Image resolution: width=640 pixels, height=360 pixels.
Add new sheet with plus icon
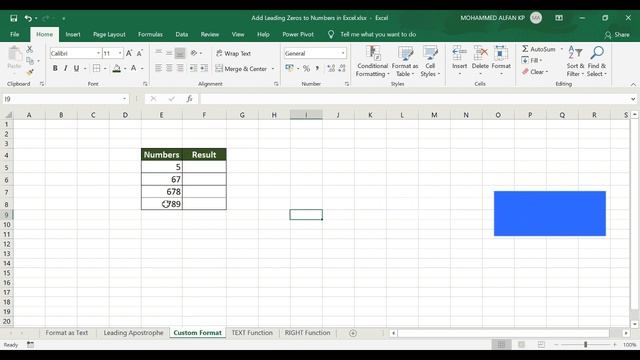353,333
